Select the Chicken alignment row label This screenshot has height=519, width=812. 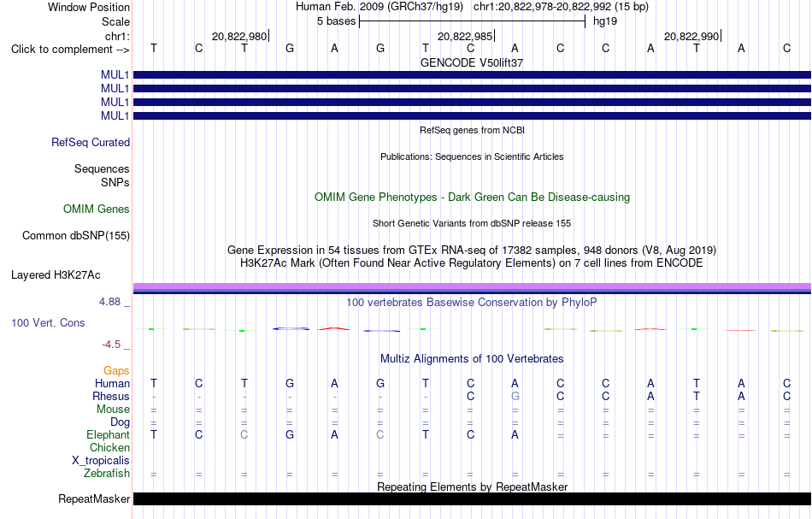109,447
